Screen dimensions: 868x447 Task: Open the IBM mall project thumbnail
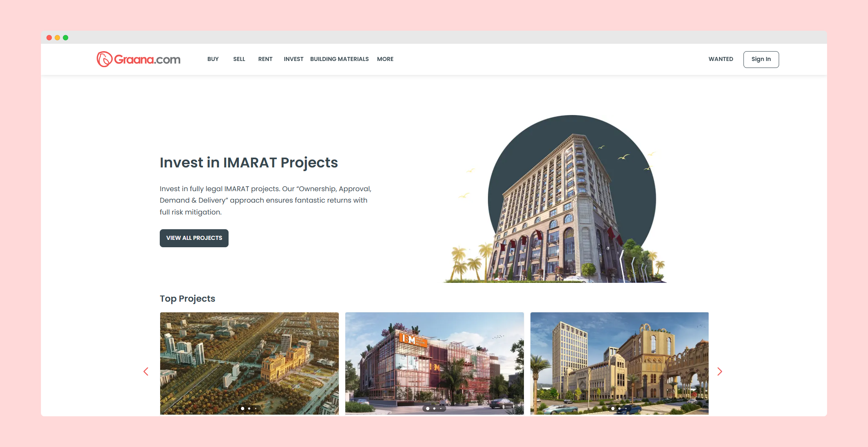434,360
